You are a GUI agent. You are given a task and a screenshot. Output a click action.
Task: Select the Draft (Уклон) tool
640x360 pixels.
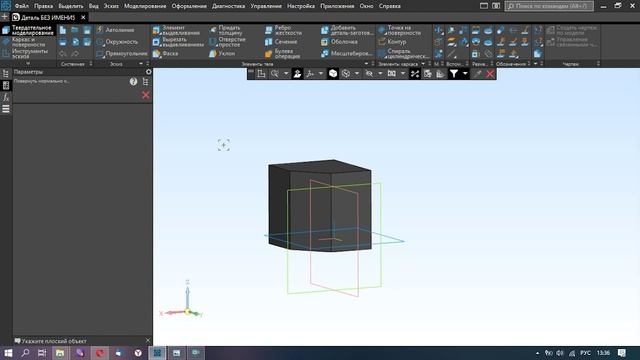(222, 53)
